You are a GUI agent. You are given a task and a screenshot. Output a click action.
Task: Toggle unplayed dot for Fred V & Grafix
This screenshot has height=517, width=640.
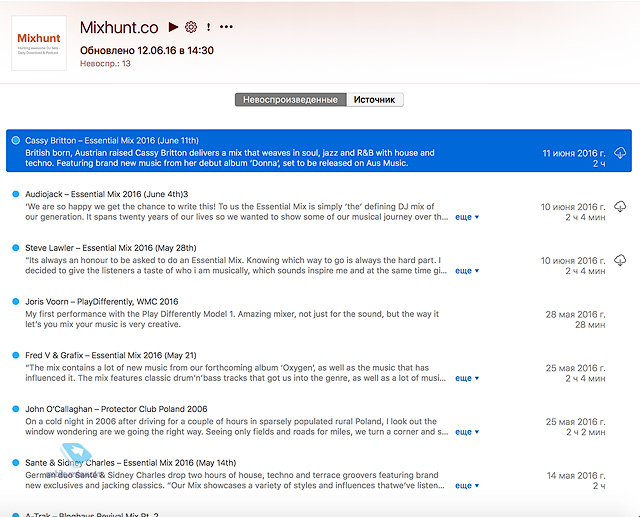[16, 355]
